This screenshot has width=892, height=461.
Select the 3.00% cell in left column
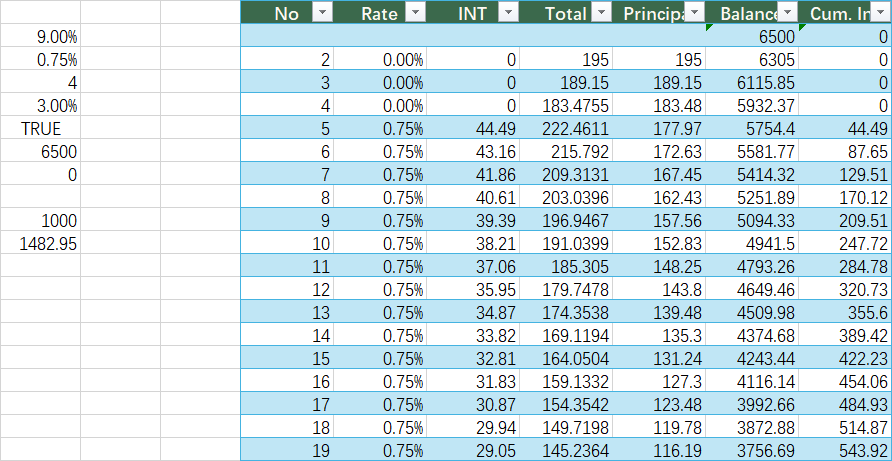40,105
